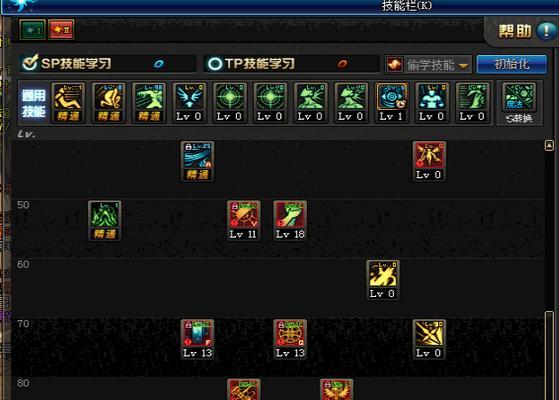Viewport: 559px width, 400px height.
Task: Click the golden crossed-blades skill in row 70
Action: pos(429,339)
